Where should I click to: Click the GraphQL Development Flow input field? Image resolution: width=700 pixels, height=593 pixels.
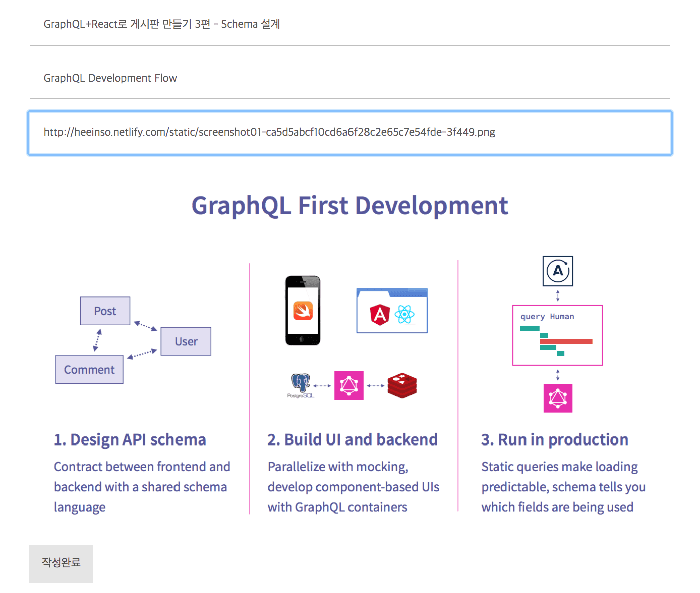coord(349,79)
